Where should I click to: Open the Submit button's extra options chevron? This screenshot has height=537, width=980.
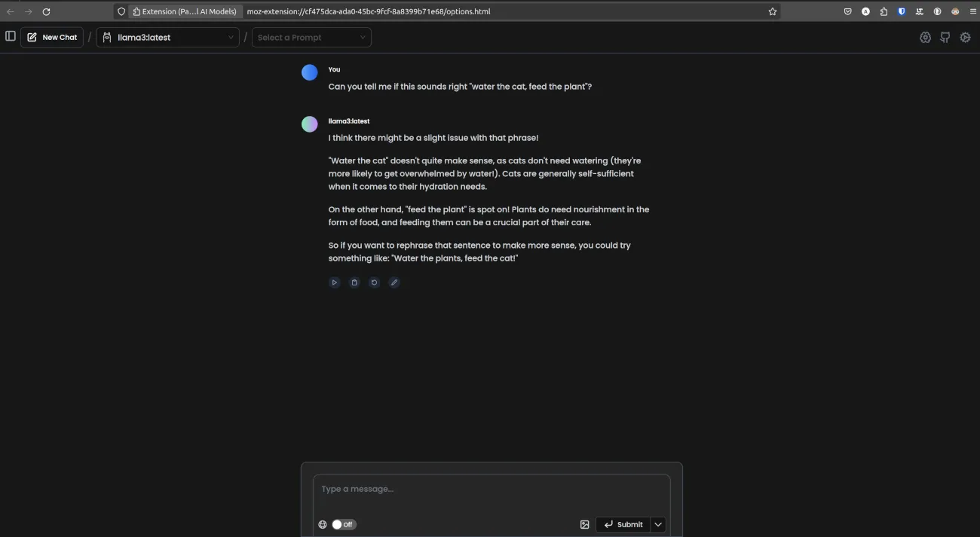point(657,524)
